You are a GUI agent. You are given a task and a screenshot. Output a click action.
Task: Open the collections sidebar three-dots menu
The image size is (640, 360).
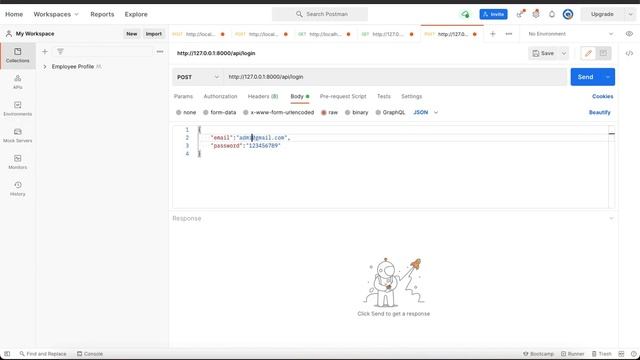[160, 52]
